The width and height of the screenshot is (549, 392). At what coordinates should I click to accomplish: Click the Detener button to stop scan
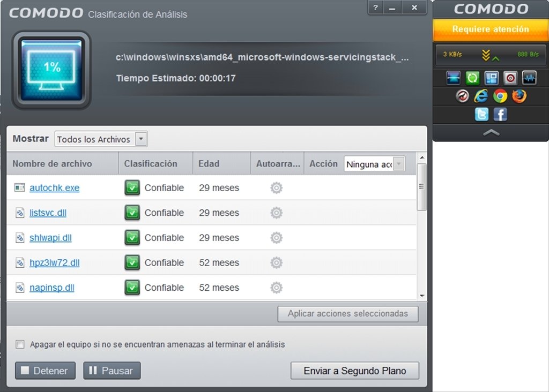pos(45,371)
